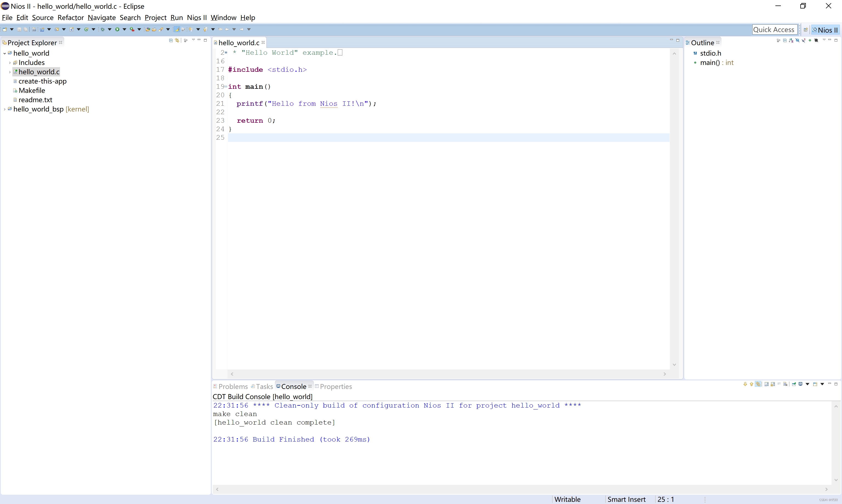Screen dimensions: 842x504
Task: Expand folded comment on line 2
Action: (x=226, y=53)
